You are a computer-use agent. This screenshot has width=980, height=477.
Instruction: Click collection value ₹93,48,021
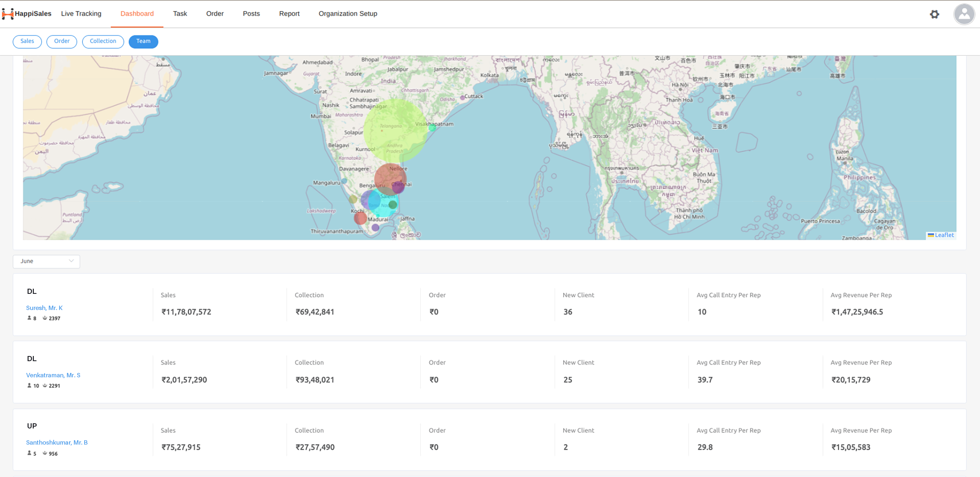pos(315,380)
